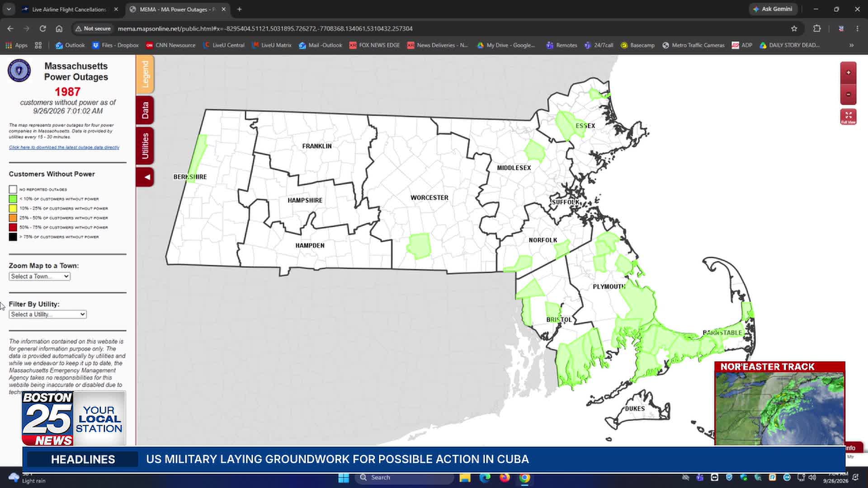Zoom in the map with plus button
This screenshot has width=868, height=488.
[x=848, y=73]
